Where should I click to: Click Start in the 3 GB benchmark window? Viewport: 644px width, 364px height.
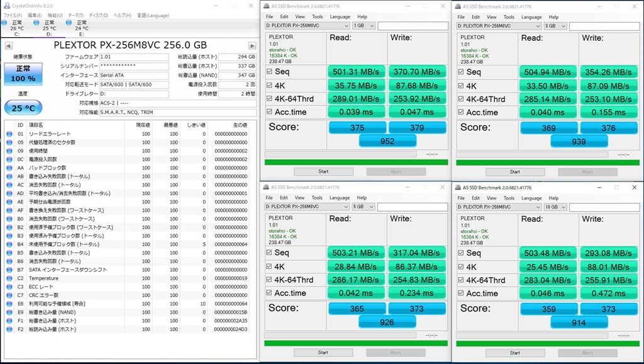(x=515, y=172)
